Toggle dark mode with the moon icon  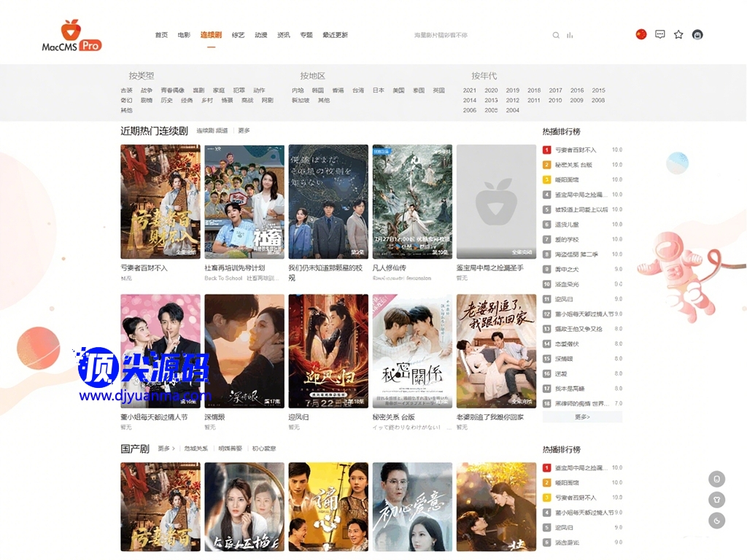click(717, 520)
